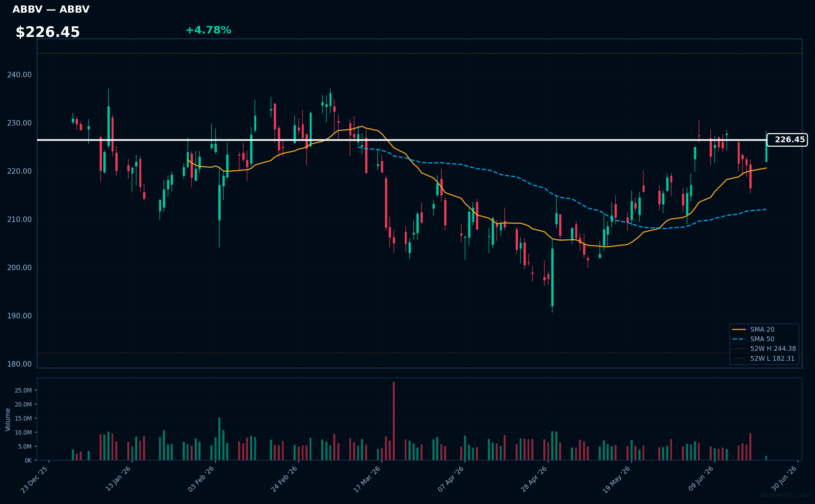Click the 13 Jan '26 date label
The image size is (815, 504).
[118, 479]
